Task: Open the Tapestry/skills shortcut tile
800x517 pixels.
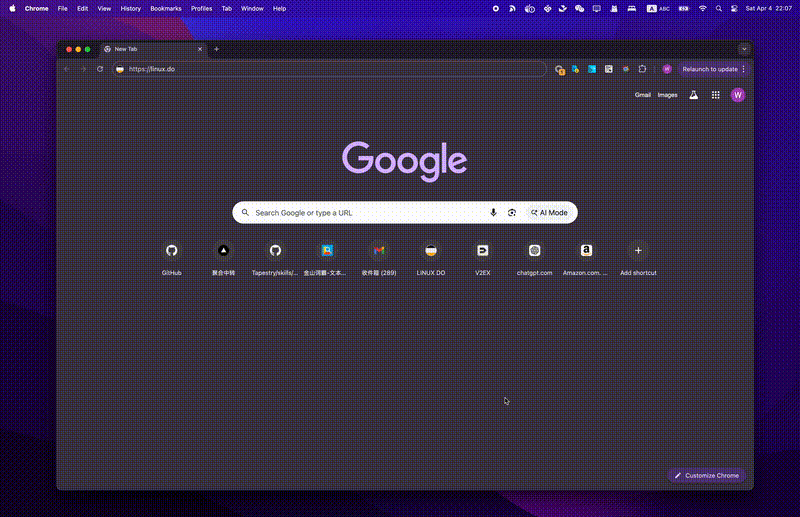Action: (x=275, y=258)
